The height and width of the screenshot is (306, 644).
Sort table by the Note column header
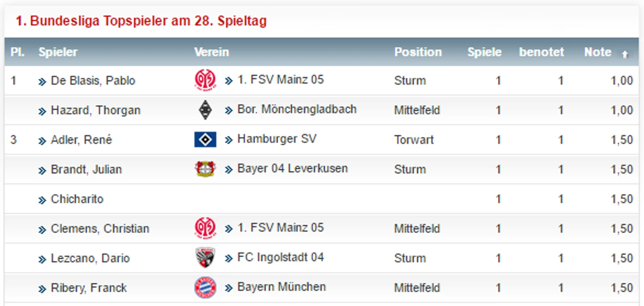pyautogui.click(x=598, y=52)
